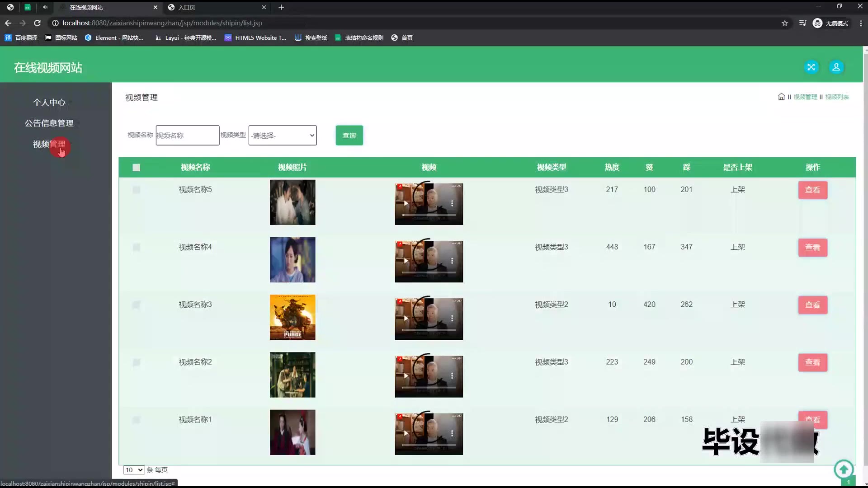The image size is (868, 488).
Task: Click the home icon in breadcrumb
Action: [x=781, y=97]
